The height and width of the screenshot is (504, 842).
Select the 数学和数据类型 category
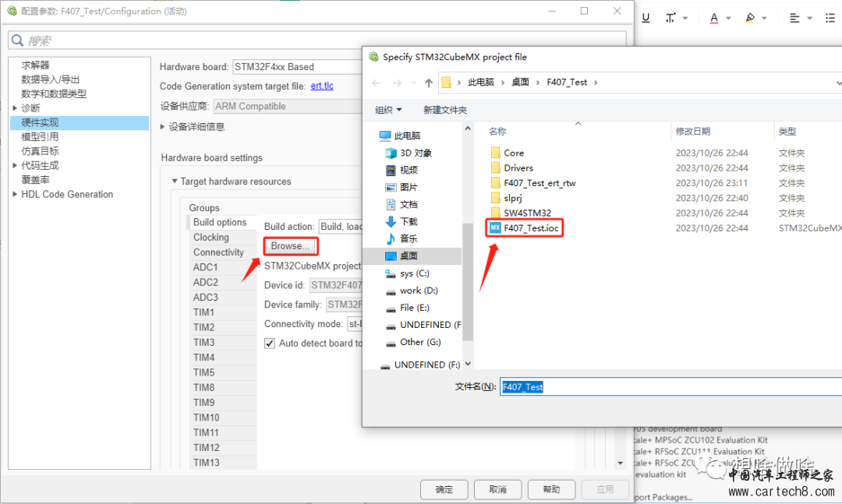coord(54,94)
